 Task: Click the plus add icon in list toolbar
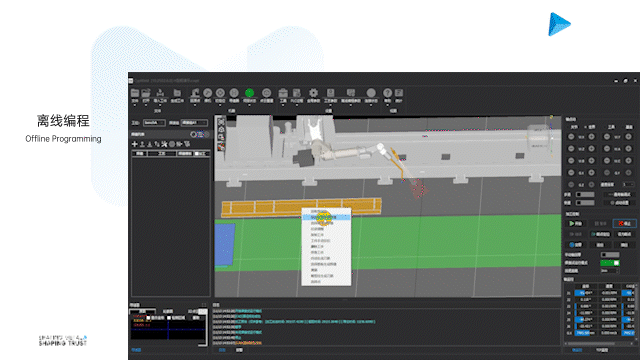(135, 144)
